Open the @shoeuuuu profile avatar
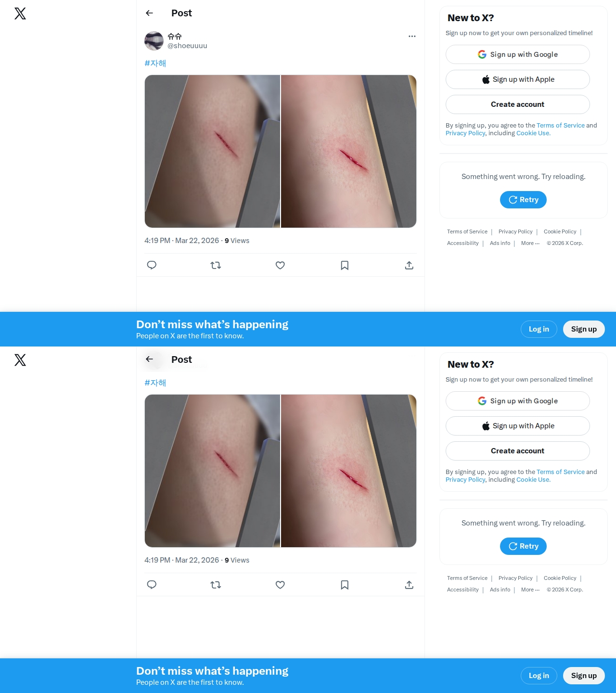This screenshot has height=693, width=616. pos(154,41)
